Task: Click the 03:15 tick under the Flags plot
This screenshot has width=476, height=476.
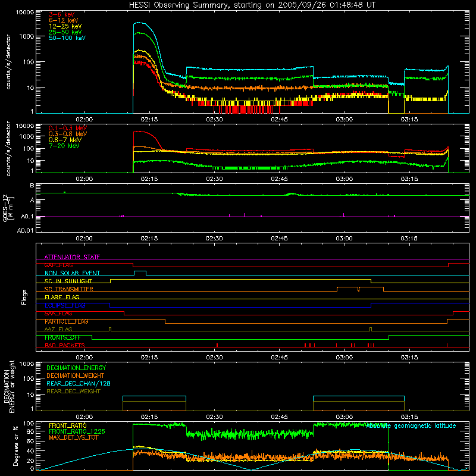Action: click(x=409, y=358)
